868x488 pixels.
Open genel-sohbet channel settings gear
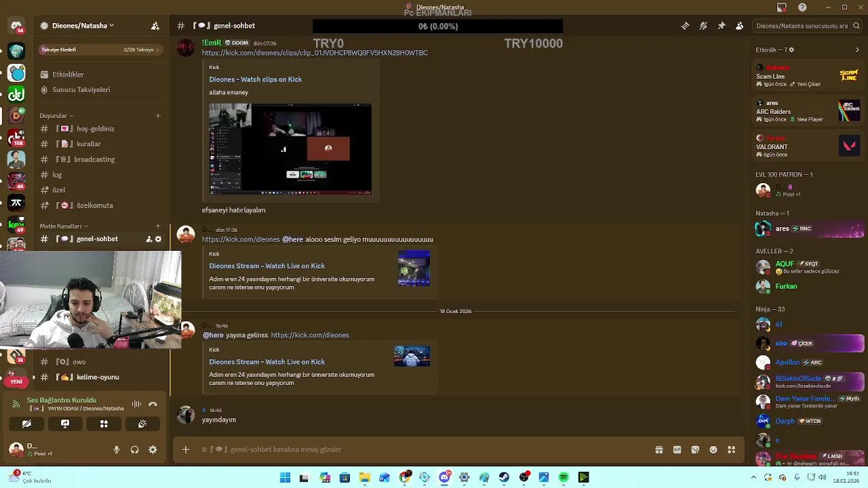pos(159,239)
